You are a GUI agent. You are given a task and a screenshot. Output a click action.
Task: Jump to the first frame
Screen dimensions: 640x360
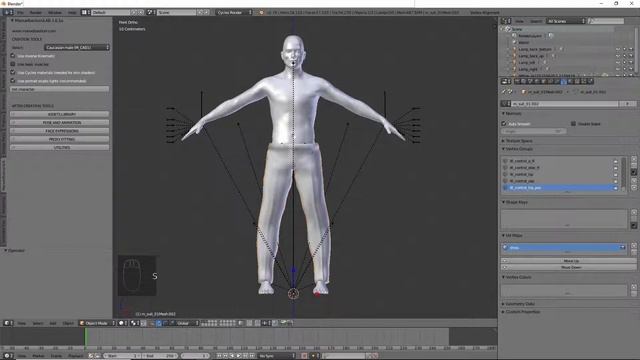[219, 356]
